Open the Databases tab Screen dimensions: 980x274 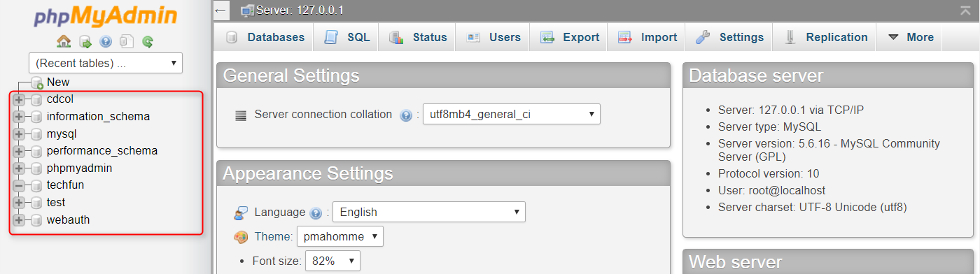[265, 38]
